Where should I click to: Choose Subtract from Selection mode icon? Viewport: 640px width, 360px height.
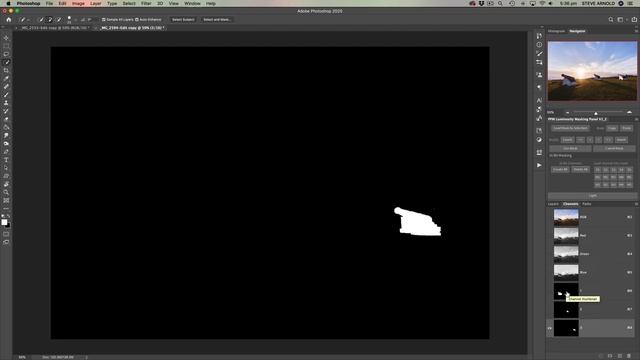59,20
